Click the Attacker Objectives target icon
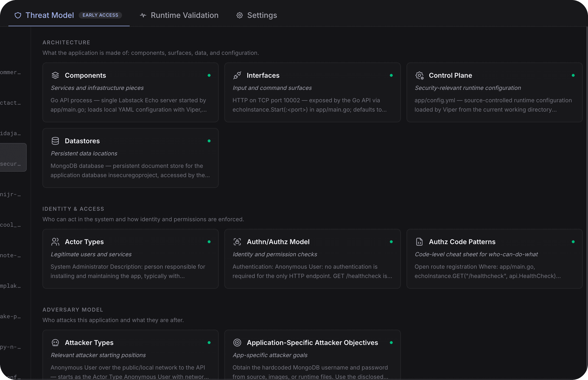Image resolution: width=588 pixels, height=380 pixels. coord(237,343)
